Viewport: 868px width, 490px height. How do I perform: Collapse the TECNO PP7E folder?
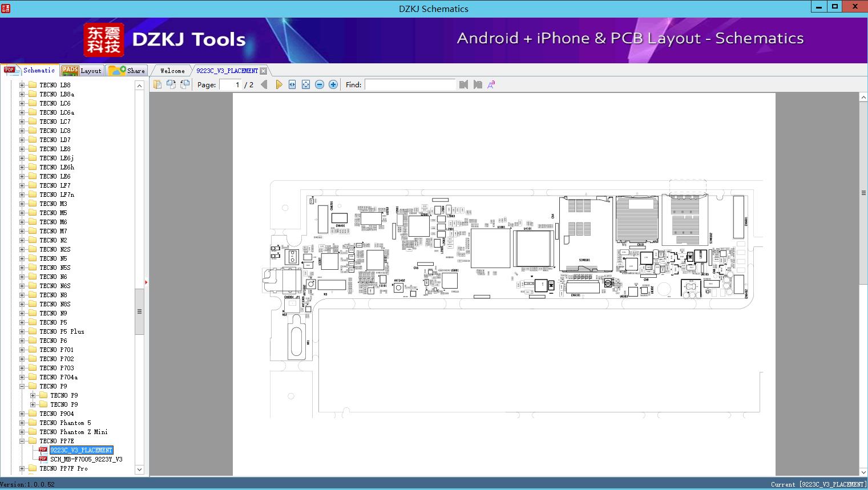[22, 441]
